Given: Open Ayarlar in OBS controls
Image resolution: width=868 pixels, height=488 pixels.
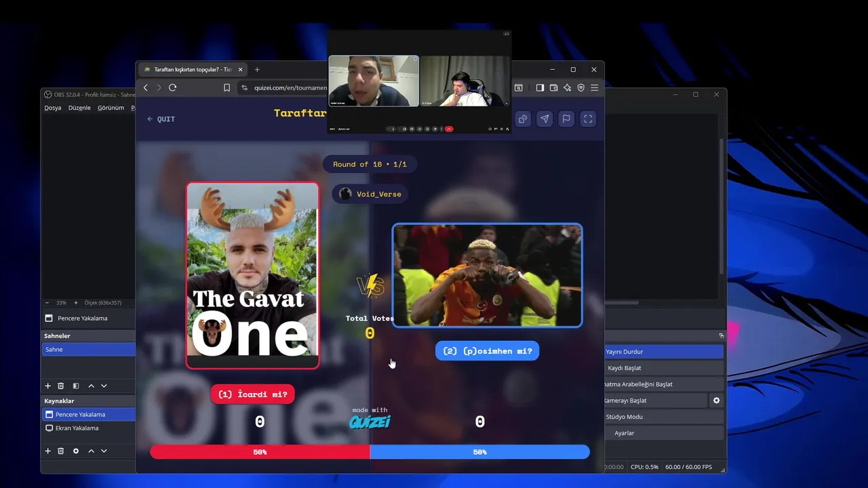Looking at the screenshot, I should coord(664,433).
